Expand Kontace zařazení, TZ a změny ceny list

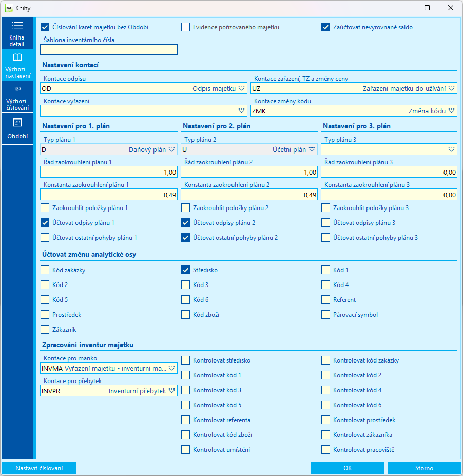pos(452,88)
